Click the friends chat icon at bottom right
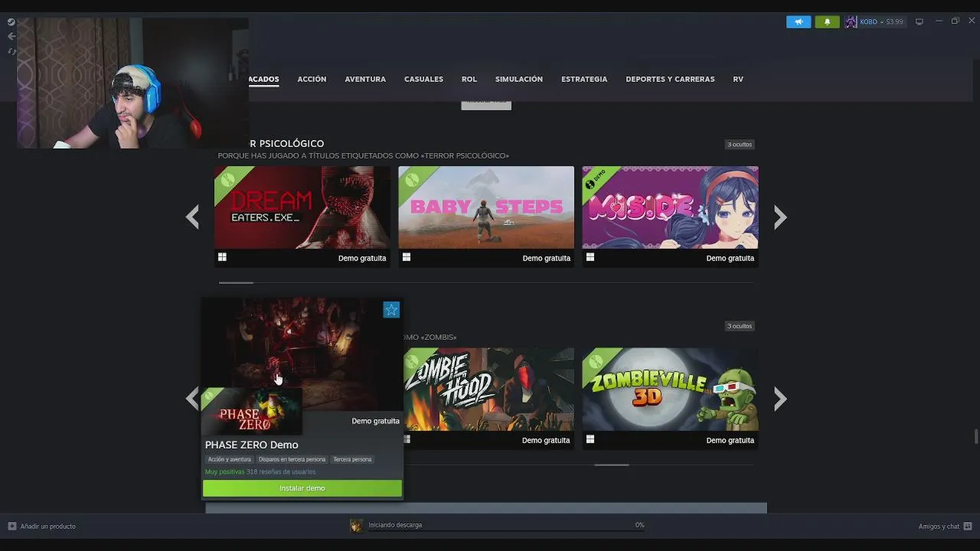This screenshot has height=551, width=980. [x=968, y=526]
